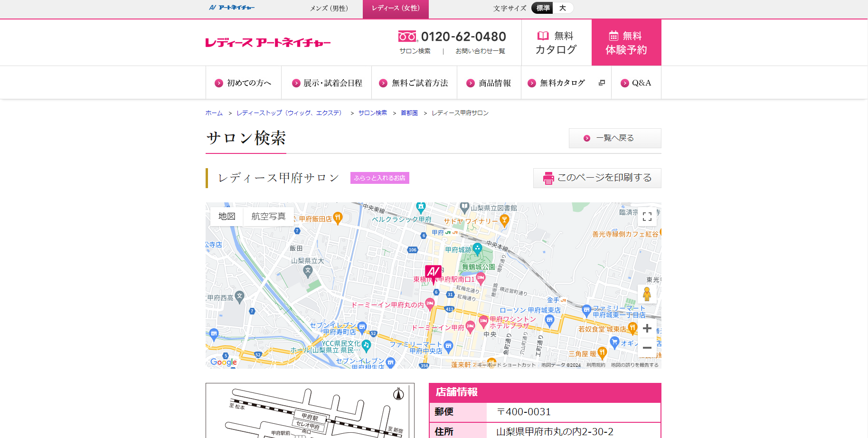
Task: Click postal code 〒400-0031
Action: 524,412
